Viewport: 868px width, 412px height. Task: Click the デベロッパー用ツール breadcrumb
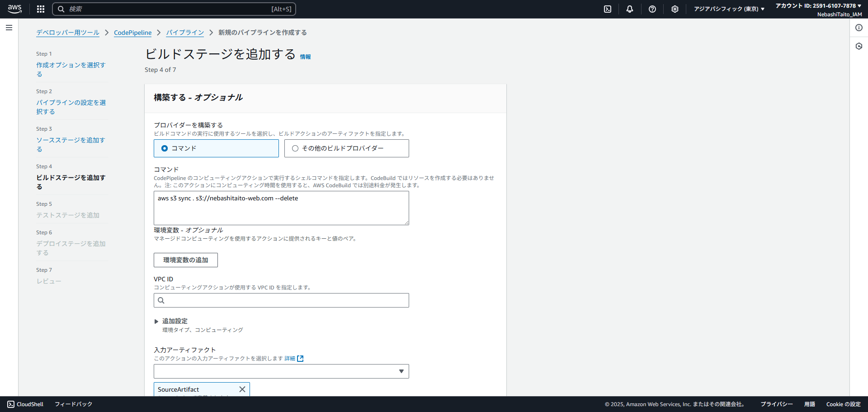pos(68,33)
